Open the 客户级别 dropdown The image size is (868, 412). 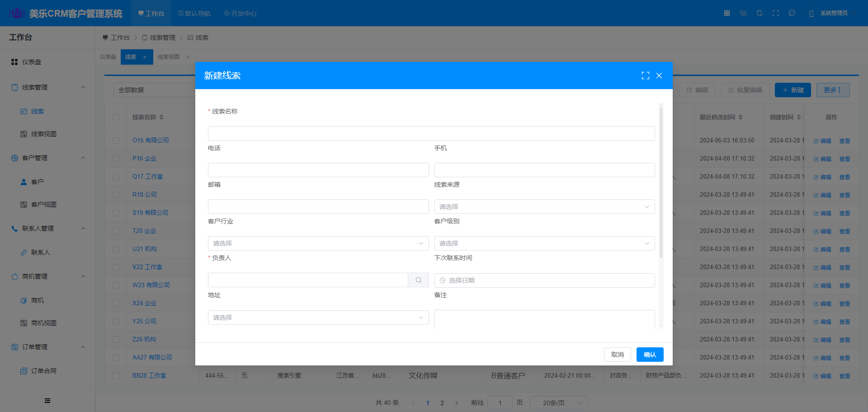(544, 243)
